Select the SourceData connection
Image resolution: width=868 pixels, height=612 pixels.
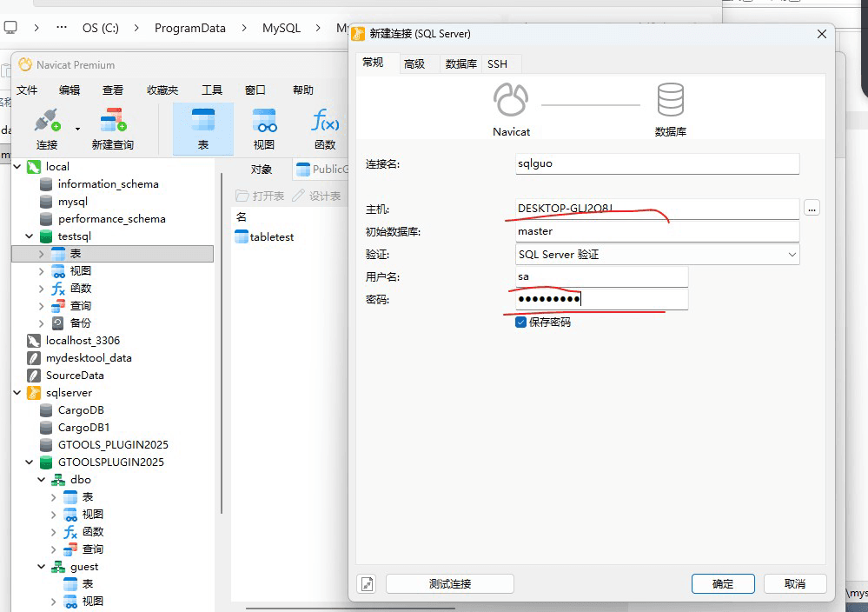coord(75,376)
